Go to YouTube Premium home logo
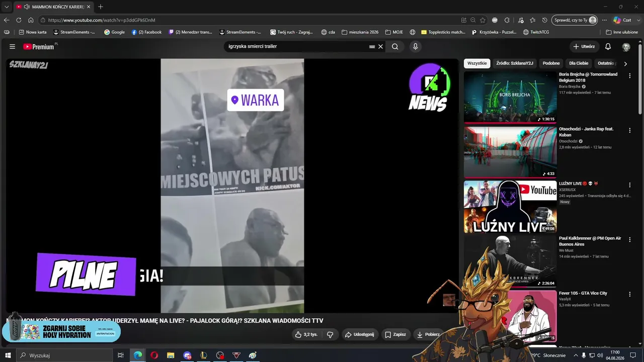This screenshot has height=362, width=644. click(39, 47)
